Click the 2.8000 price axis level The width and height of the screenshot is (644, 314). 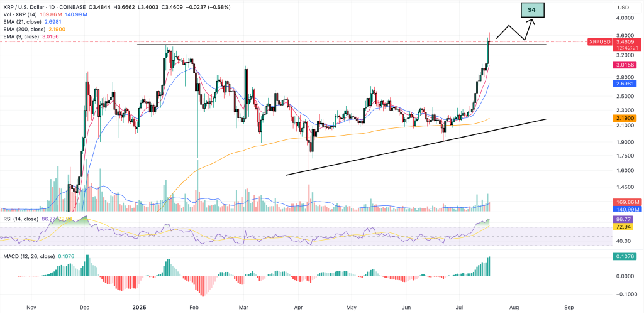tap(626, 77)
